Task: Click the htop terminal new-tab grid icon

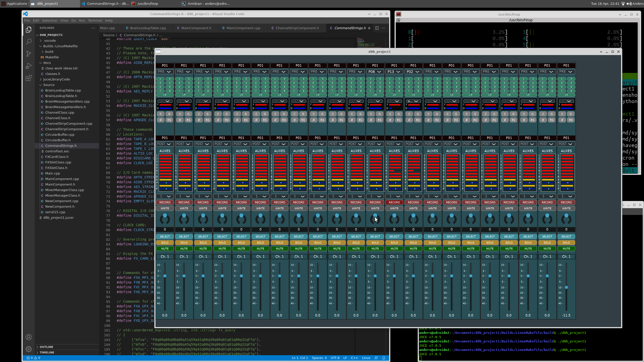Action: point(398,20)
